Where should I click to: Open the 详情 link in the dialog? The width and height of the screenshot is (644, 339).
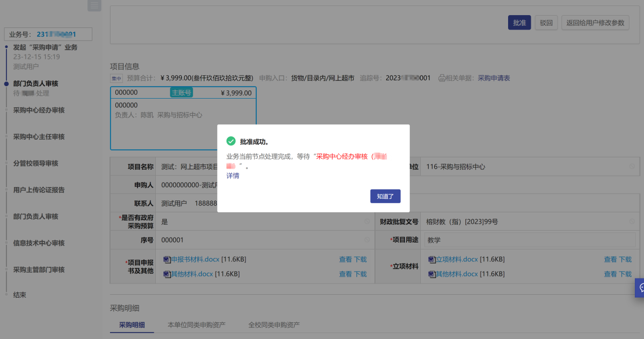[233, 176]
